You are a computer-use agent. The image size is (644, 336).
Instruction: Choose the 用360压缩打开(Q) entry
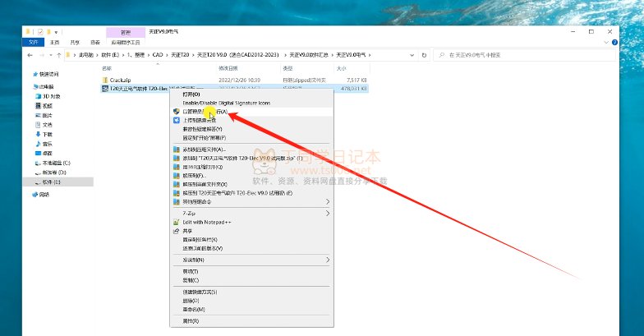pos(202,168)
